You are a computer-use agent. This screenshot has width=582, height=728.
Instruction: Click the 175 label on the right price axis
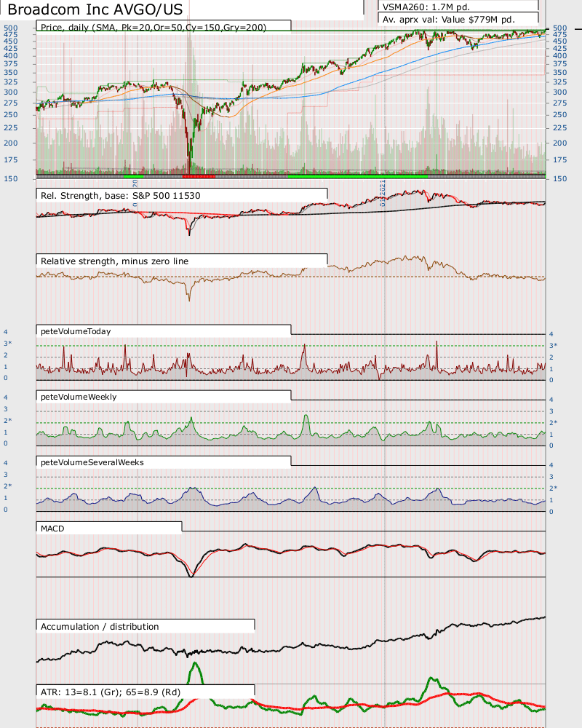[x=559, y=159]
